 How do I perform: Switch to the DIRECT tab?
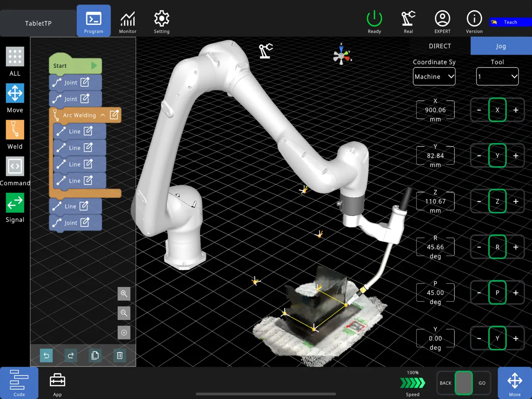[x=440, y=46]
